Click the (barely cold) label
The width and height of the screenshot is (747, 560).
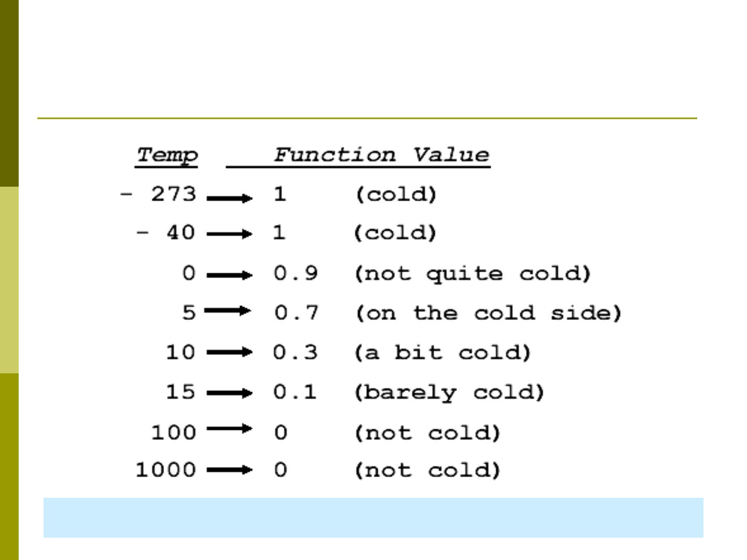pyautogui.click(x=449, y=393)
